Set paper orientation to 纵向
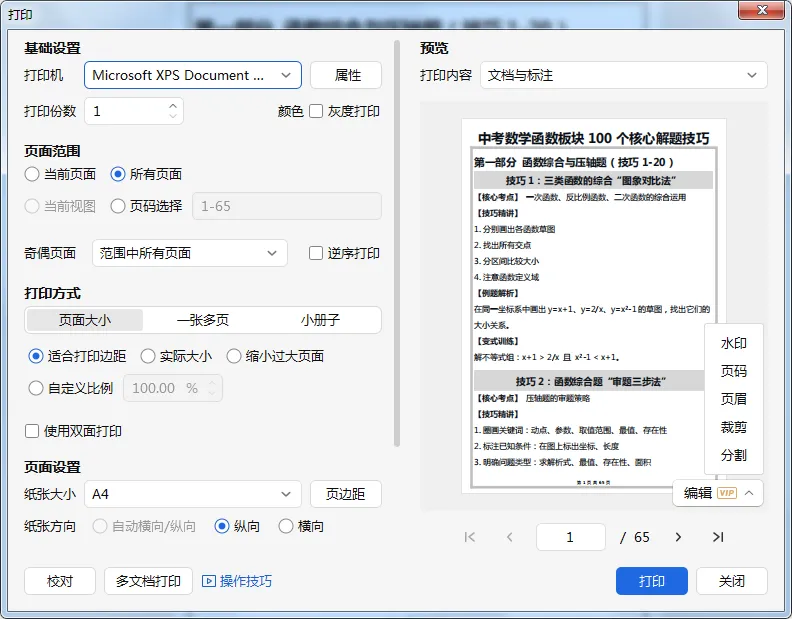 point(222,526)
